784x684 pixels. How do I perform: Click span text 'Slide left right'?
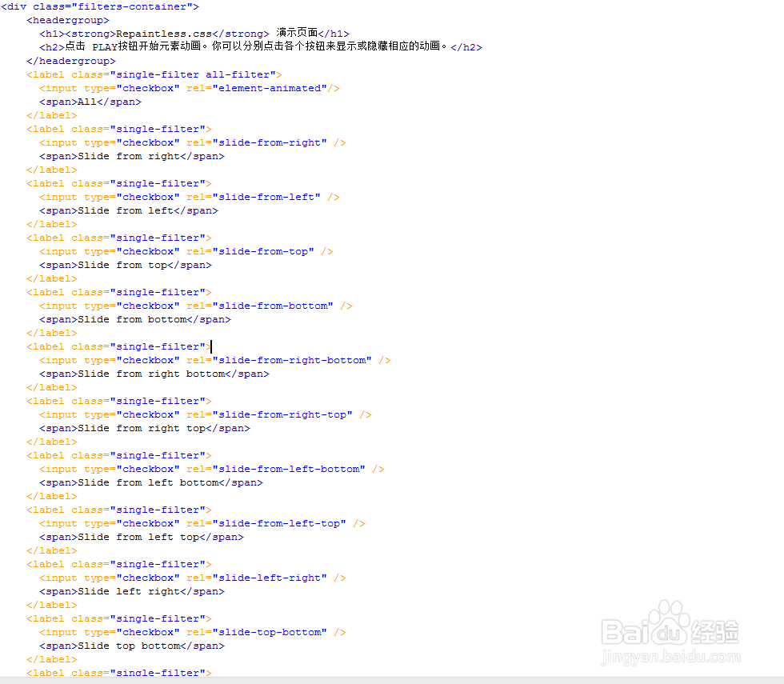129,592
